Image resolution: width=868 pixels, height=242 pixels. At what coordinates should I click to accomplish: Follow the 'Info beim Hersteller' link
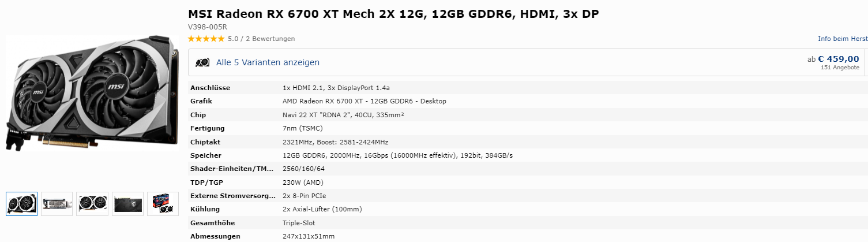[843, 39]
